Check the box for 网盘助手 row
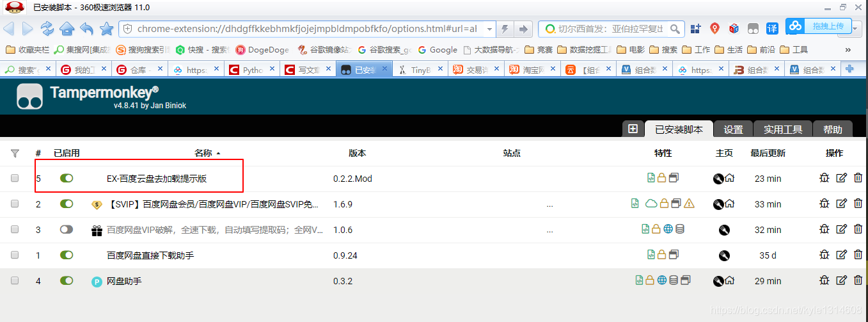Viewport: 868px width, 322px height. point(15,281)
